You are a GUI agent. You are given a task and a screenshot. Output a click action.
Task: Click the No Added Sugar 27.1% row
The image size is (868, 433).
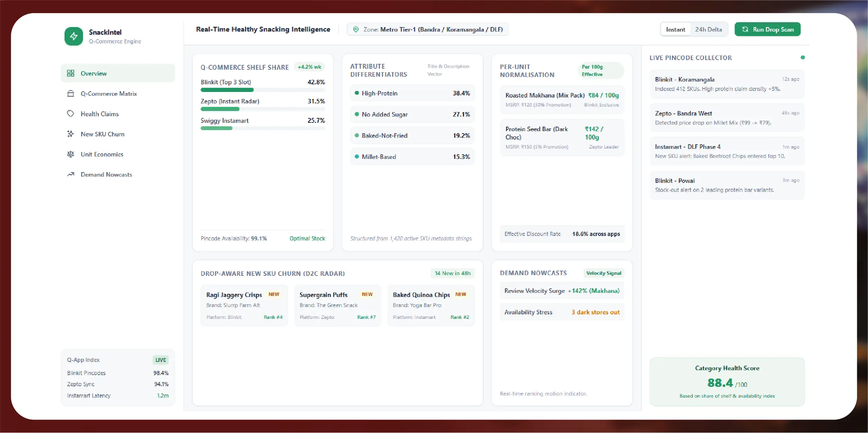pyautogui.click(x=412, y=114)
